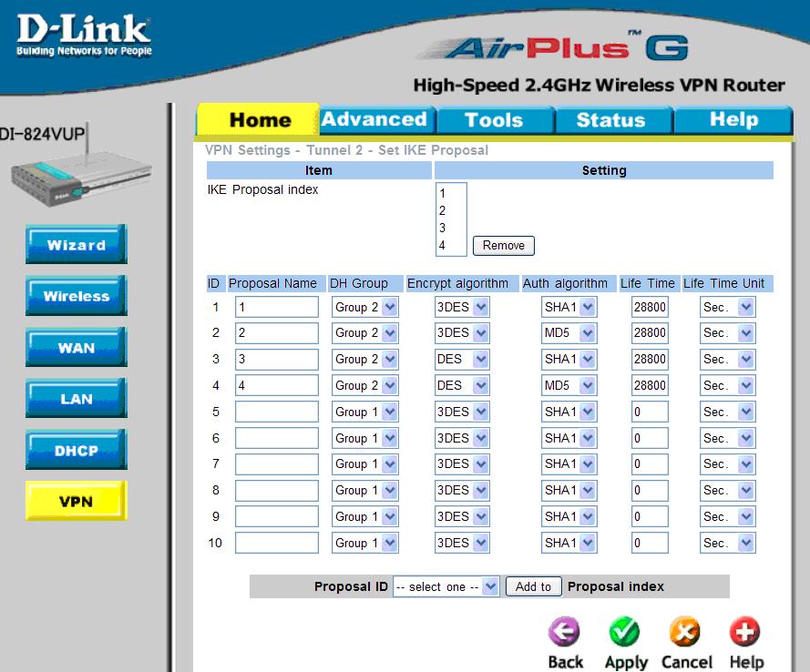This screenshot has height=672, width=810.
Task: Open Encrypt algorithm dropdown for proposal 2
Action: tap(462, 333)
